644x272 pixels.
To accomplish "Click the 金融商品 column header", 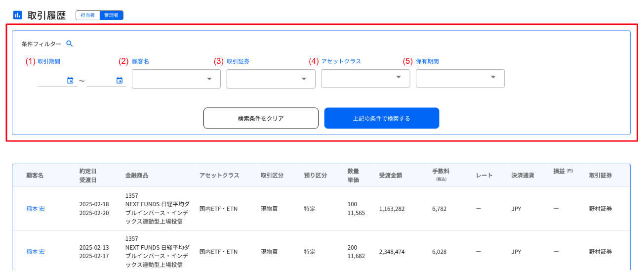I will coord(137,176).
